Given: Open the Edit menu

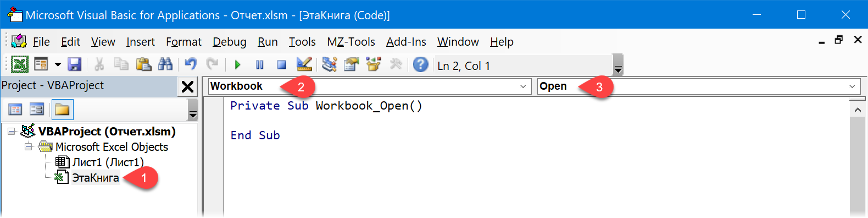Looking at the screenshot, I should coord(70,42).
